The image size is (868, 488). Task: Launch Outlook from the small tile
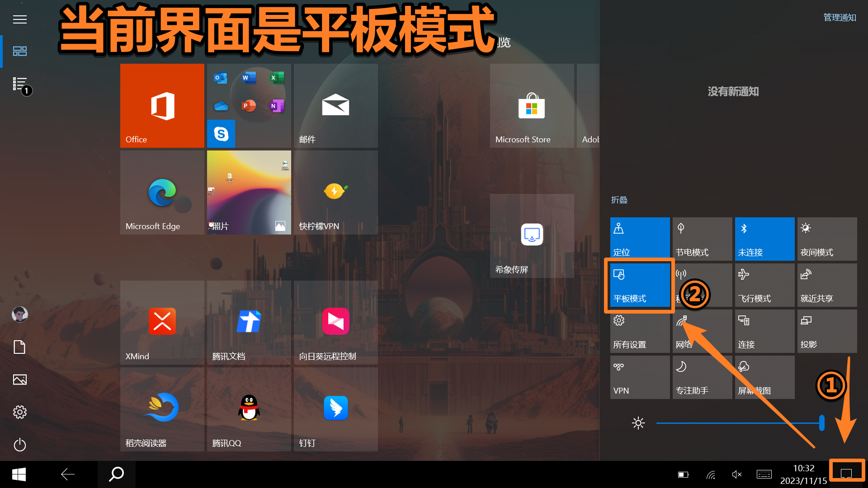[221, 78]
